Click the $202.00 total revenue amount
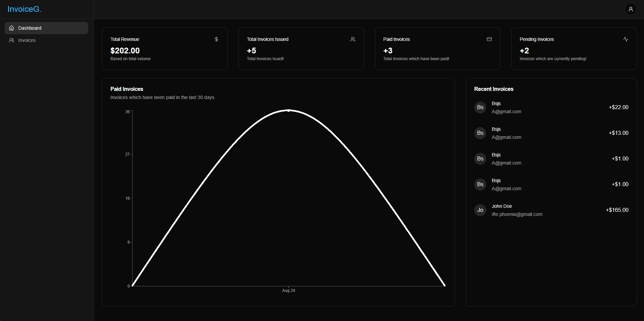The width and height of the screenshot is (644, 321). 125,51
